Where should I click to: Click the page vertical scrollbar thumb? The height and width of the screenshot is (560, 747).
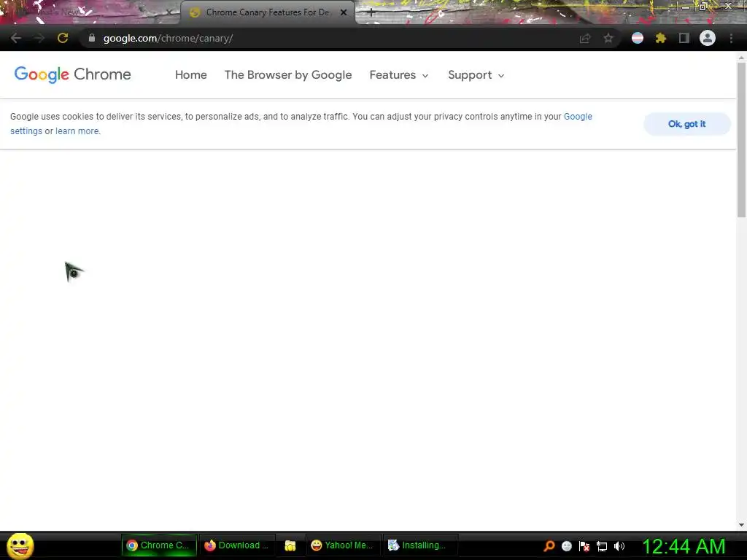(x=741, y=139)
